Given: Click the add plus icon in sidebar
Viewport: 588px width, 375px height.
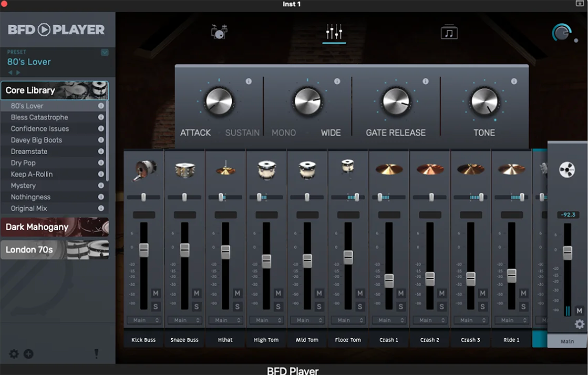Looking at the screenshot, I should pos(28,353).
